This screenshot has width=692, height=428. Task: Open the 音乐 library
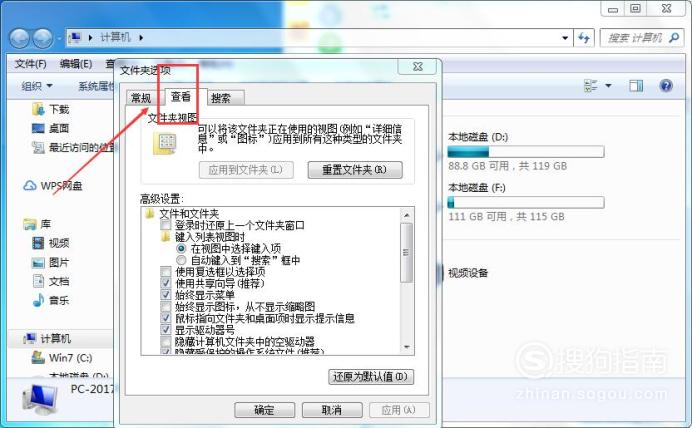click(x=51, y=300)
